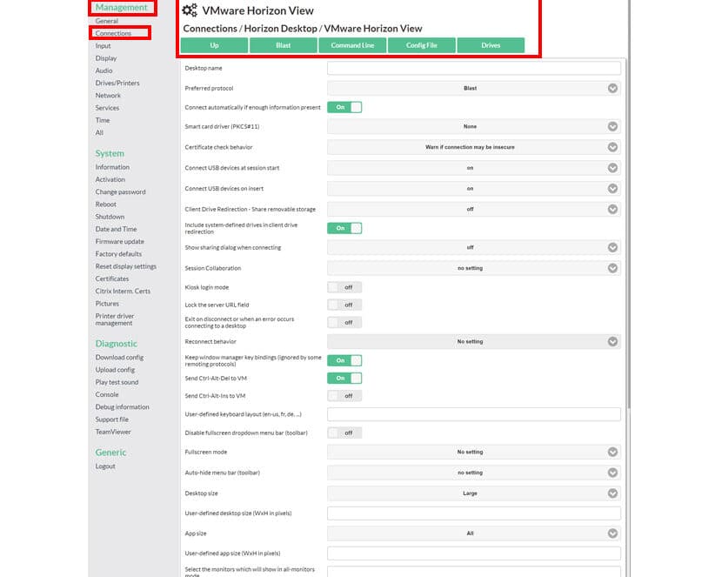Toggle Disable fullscreen dropdown menu bar switch
The height and width of the screenshot is (577, 728).
(x=344, y=433)
